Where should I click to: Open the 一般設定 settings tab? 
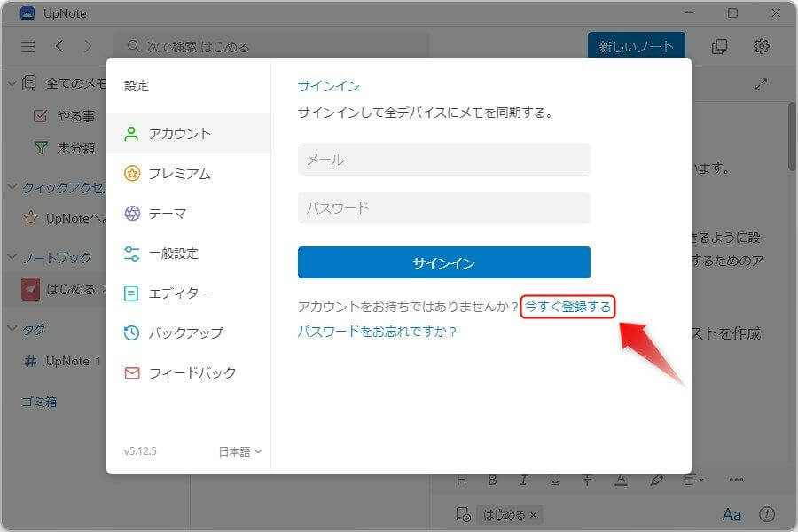tap(188, 253)
